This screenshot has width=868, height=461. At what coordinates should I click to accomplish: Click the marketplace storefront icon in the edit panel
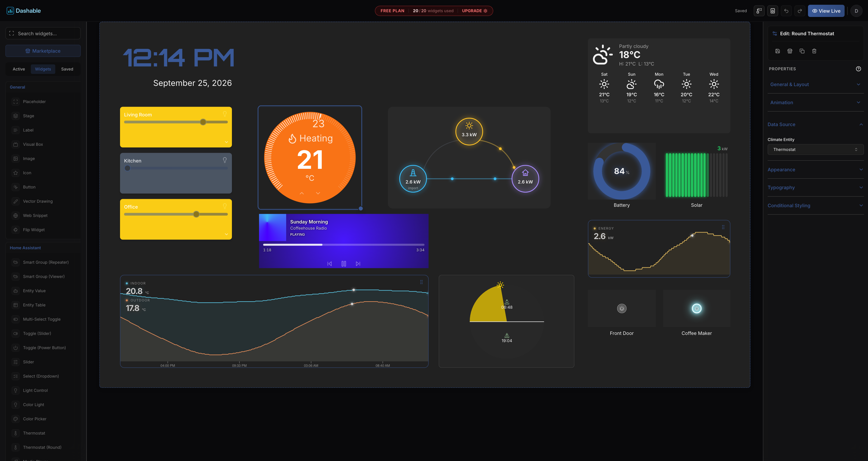tap(790, 51)
